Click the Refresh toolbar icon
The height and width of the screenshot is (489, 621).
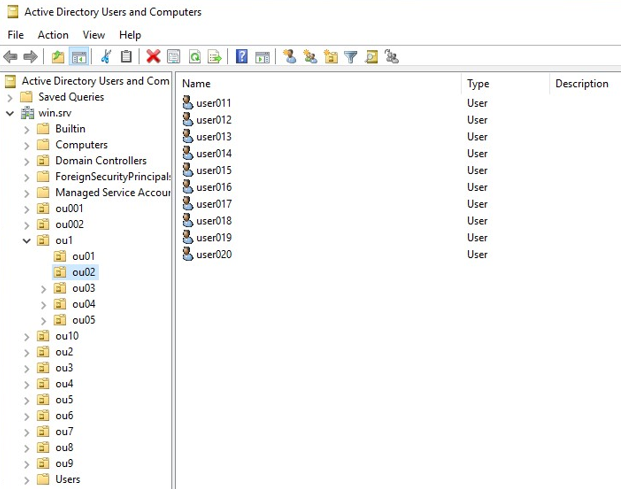194,57
